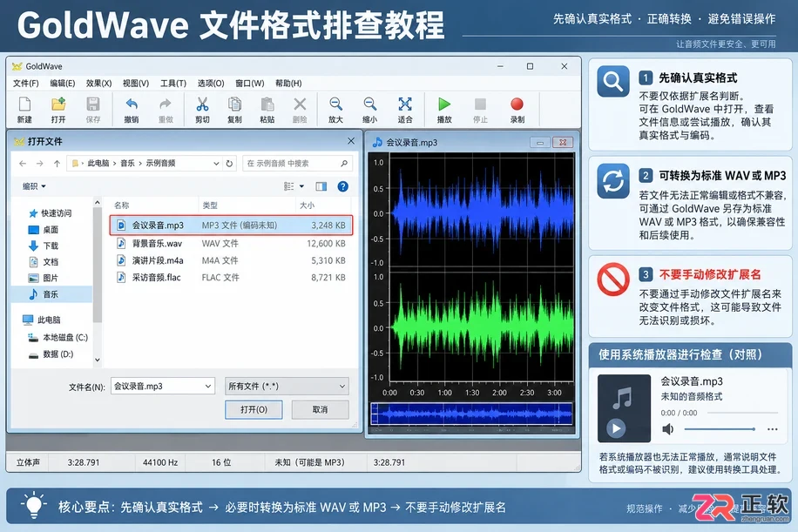Click the Copy (复制) toolbar icon
This screenshot has width=798, height=532.
234,104
